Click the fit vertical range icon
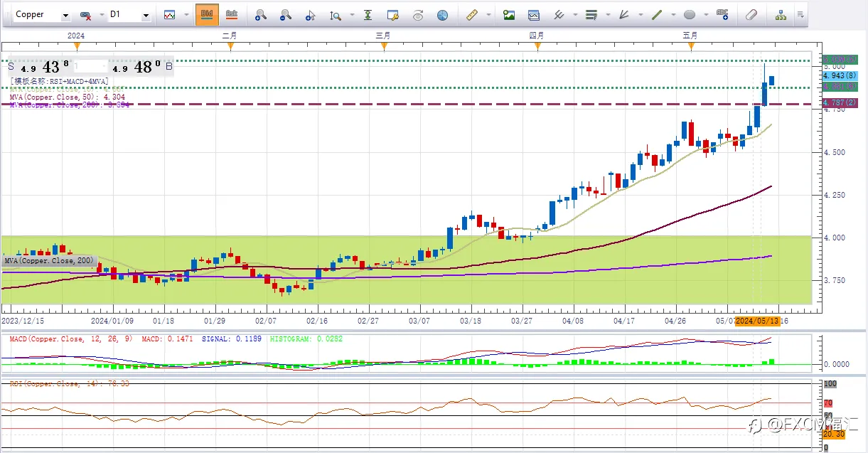 [368, 15]
